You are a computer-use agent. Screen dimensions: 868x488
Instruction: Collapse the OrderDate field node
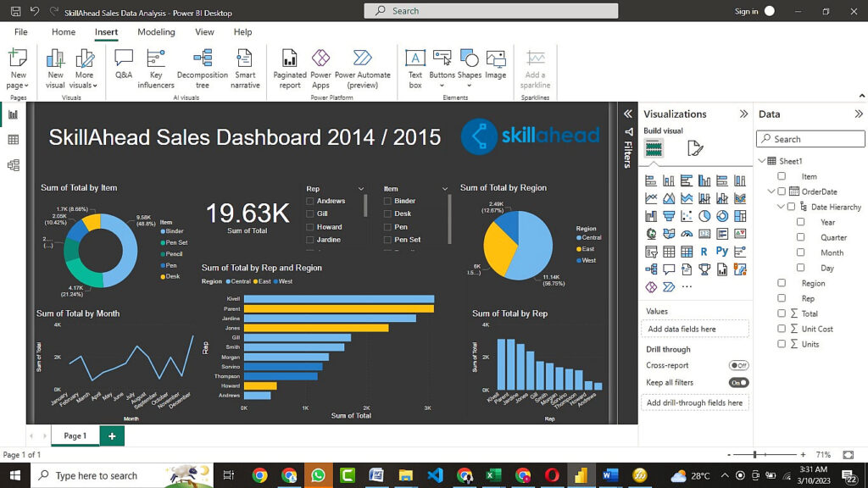771,191
